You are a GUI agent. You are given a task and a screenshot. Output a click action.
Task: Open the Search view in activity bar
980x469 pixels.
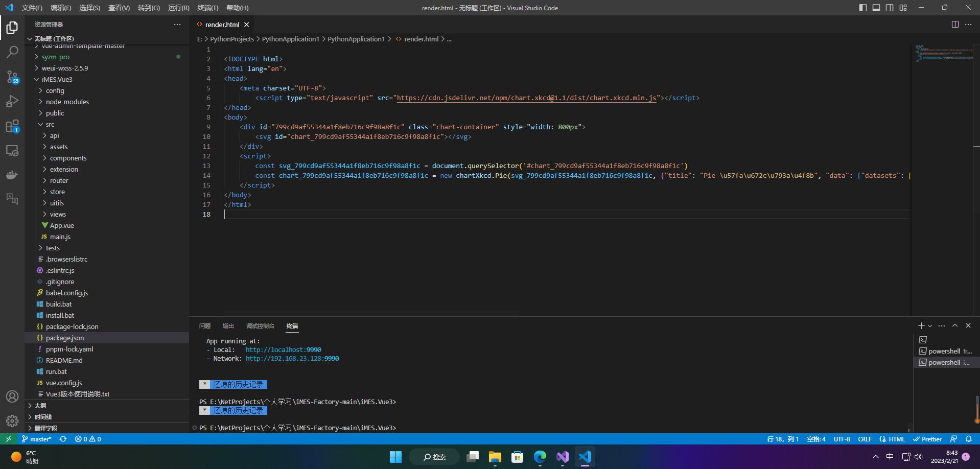point(12,52)
